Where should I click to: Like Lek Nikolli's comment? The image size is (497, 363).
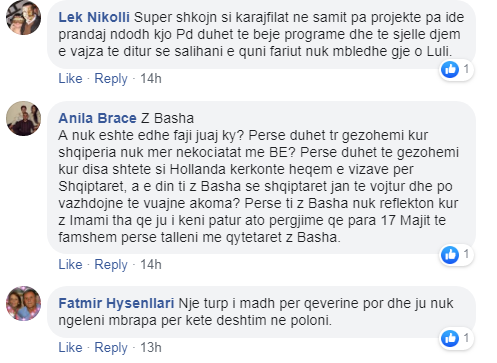point(70,79)
